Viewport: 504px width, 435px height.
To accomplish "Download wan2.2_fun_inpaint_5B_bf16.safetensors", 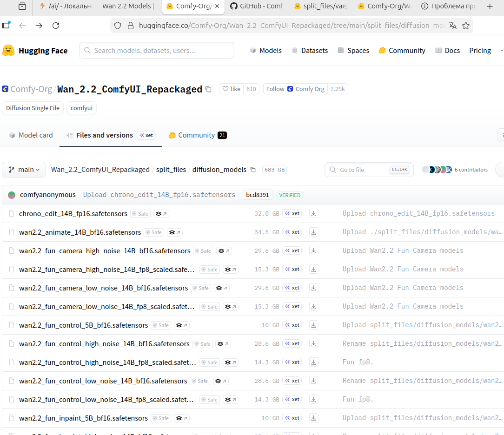I will click(x=313, y=418).
